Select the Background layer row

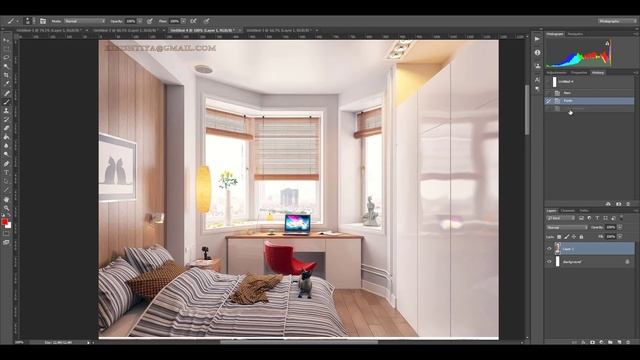590,262
